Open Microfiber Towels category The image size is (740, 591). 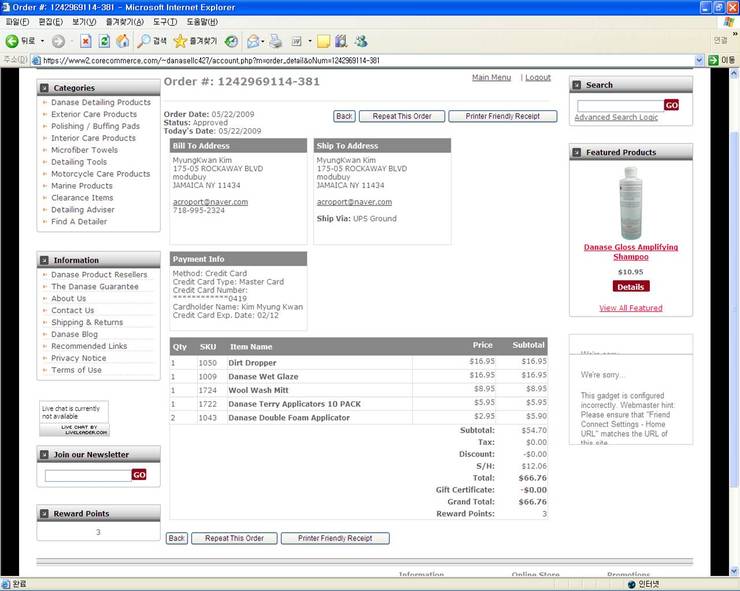coord(84,150)
